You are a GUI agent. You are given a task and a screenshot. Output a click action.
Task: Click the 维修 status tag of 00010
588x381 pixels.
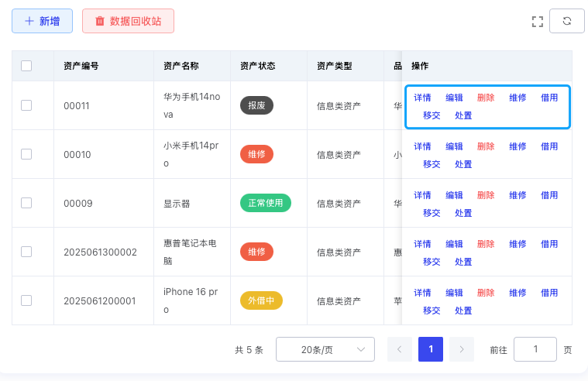(256, 154)
